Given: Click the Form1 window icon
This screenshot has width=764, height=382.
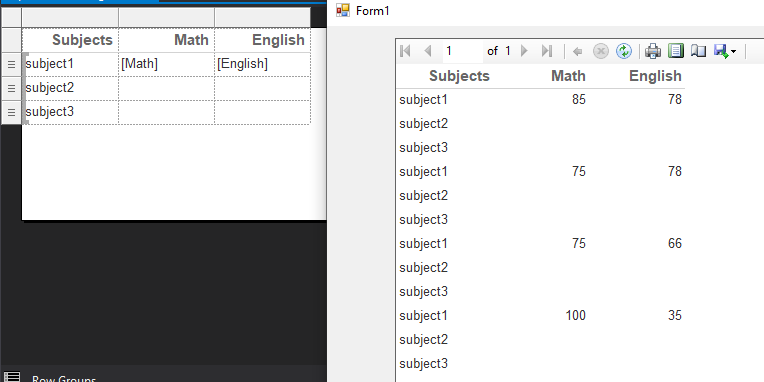Looking at the screenshot, I should [x=343, y=10].
